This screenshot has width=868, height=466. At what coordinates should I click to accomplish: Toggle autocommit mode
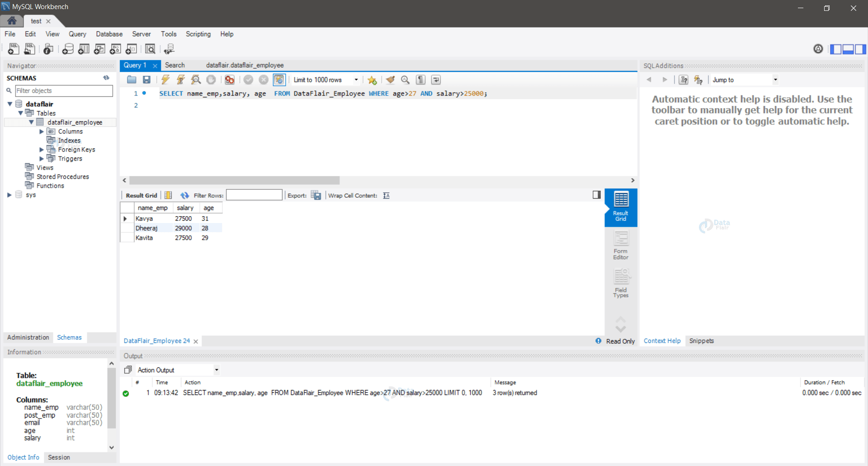pos(279,80)
